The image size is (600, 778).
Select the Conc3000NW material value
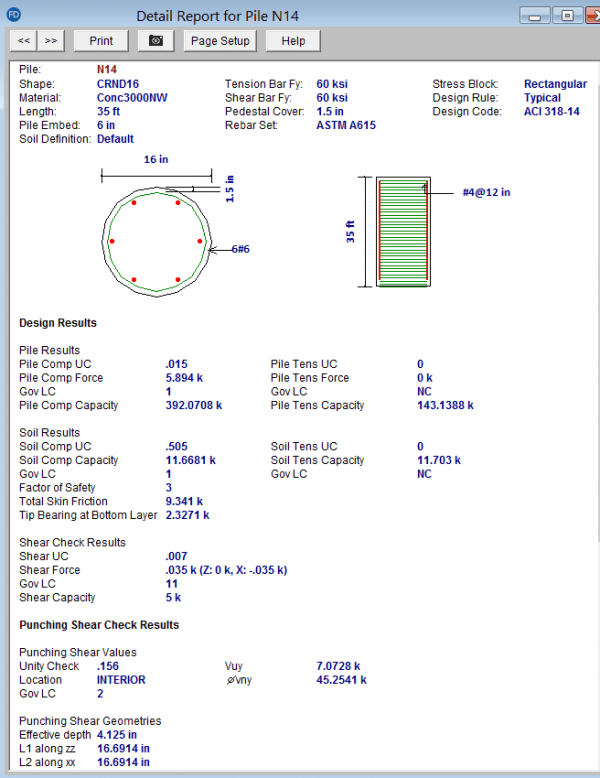click(130, 98)
